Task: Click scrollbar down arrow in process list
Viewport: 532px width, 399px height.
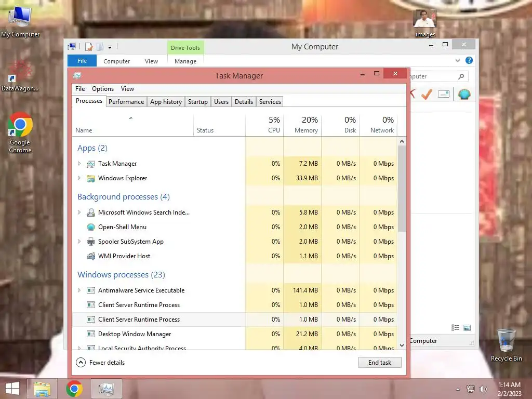Action: coord(402,345)
